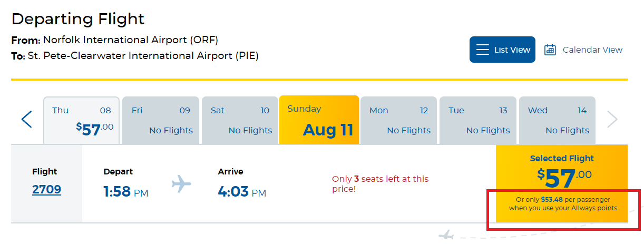This screenshot has width=644, height=244.
Task: Select the Sunday Aug 11 tab
Action: click(319, 120)
